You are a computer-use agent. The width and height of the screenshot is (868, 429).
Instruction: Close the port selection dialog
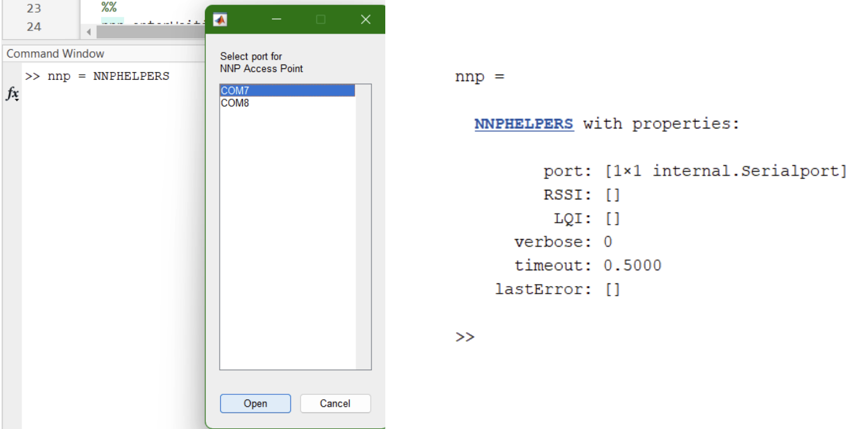click(x=366, y=20)
